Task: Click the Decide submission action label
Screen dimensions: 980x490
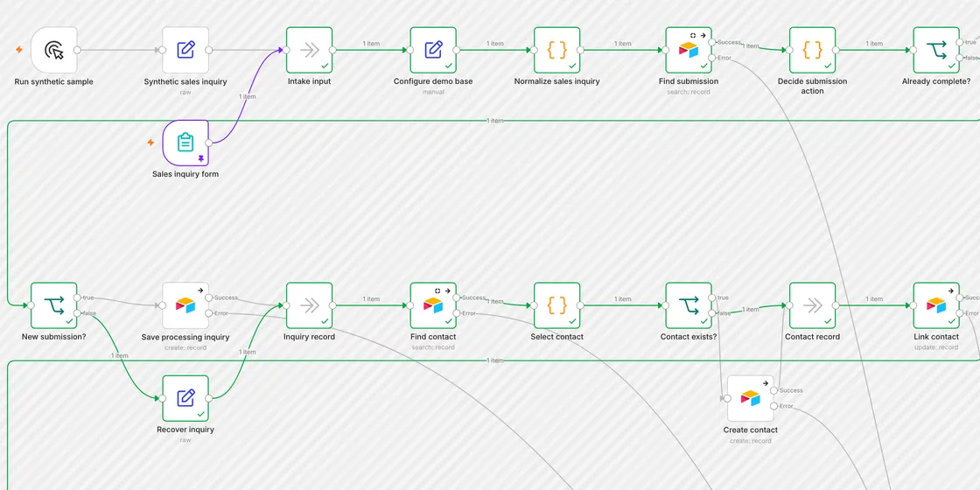Action: (x=813, y=87)
